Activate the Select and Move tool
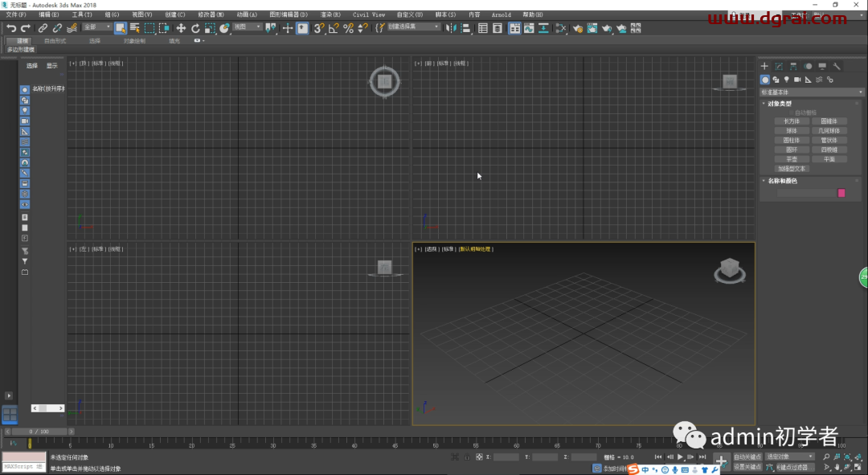This screenshot has height=475, width=868. [x=181, y=27]
